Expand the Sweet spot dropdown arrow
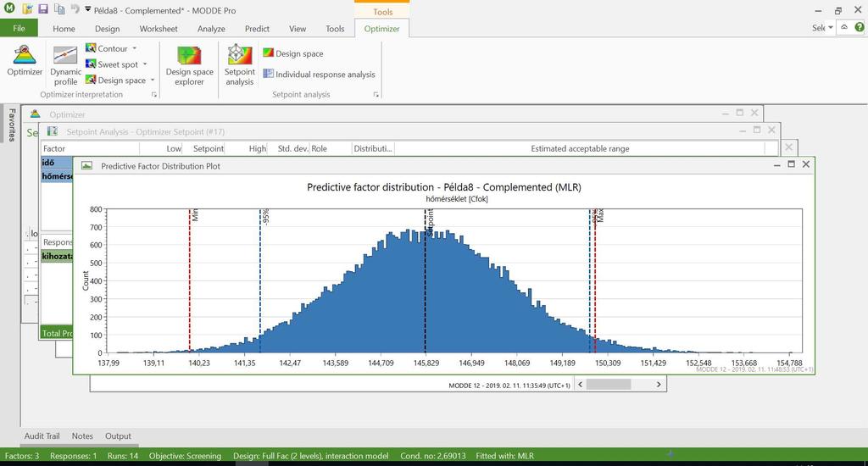868x466 pixels. click(145, 64)
